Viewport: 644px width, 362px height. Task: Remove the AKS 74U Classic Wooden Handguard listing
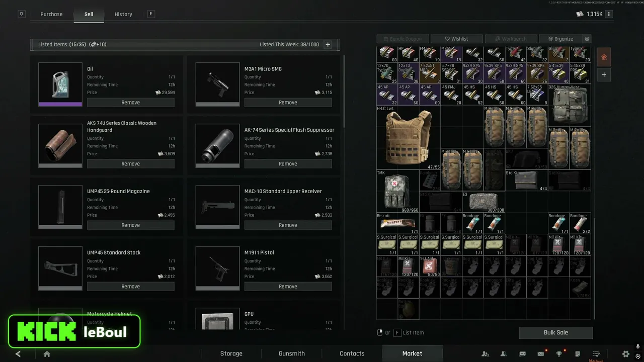131,164
